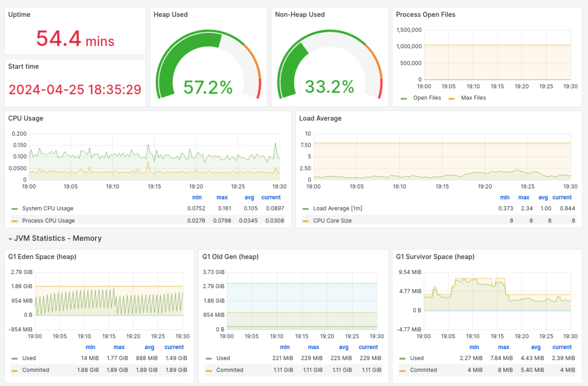Click green color swatch for Open Files

[x=404, y=99]
